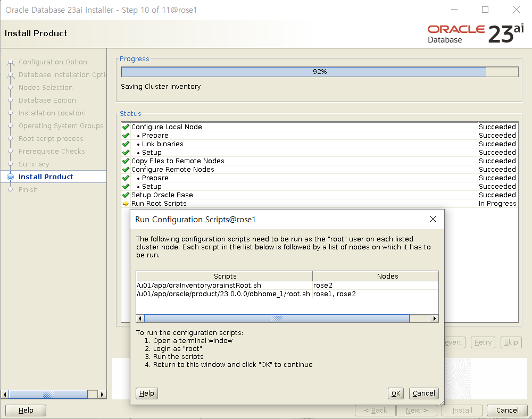Click OK in the Run Configuration Scripts dialog

click(396, 393)
